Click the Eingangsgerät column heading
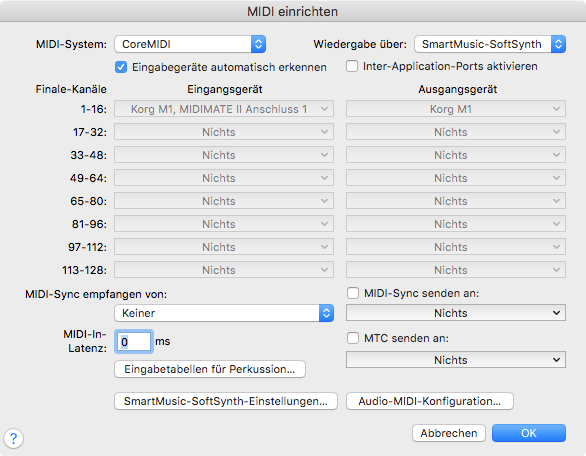Viewport: 586px width, 456px height. click(225, 89)
